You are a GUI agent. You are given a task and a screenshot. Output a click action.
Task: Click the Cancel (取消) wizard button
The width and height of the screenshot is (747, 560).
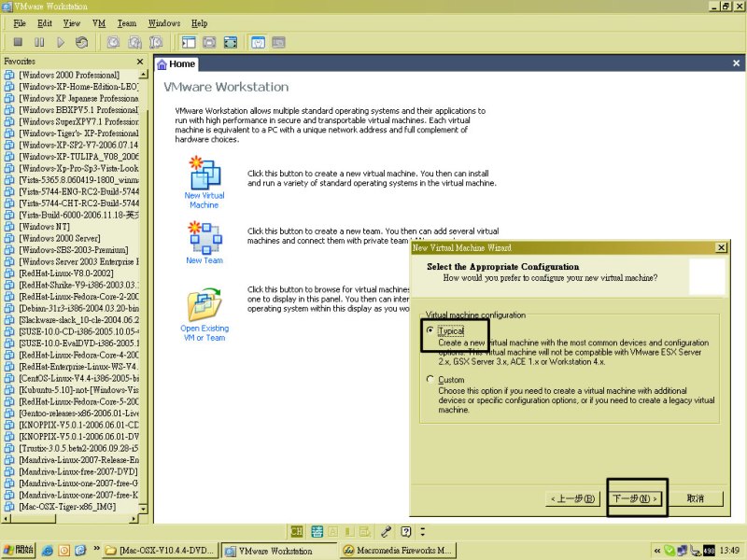pyautogui.click(x=695, y=498)
